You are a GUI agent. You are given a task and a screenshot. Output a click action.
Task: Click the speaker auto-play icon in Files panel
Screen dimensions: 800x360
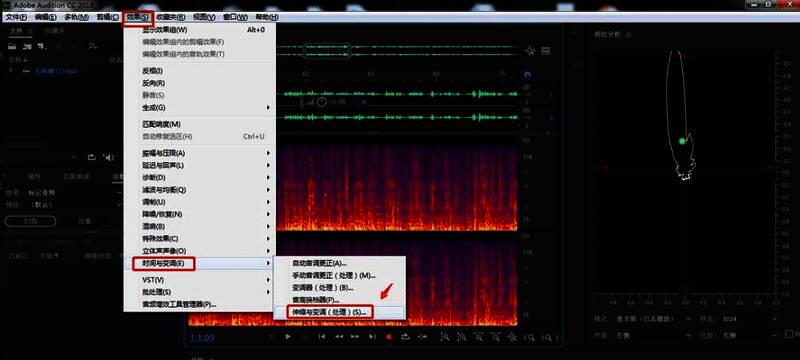coord(109,157)
